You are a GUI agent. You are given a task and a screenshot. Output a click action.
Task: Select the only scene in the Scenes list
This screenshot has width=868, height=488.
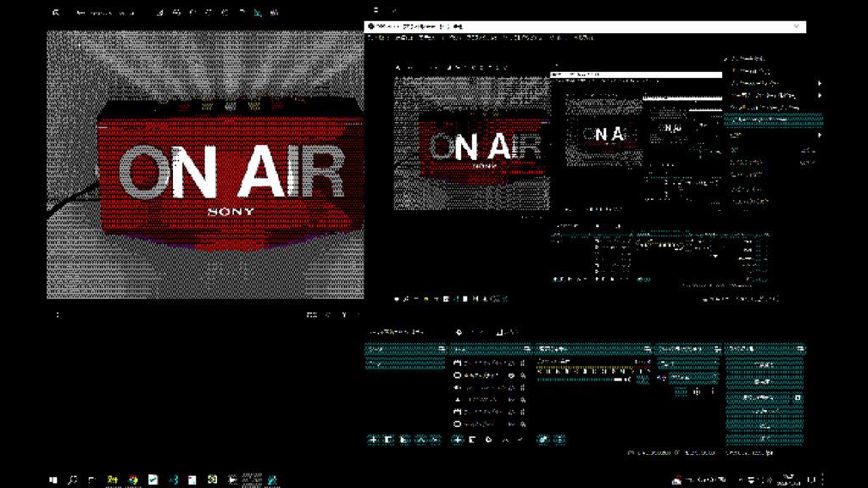pos(404,363)
